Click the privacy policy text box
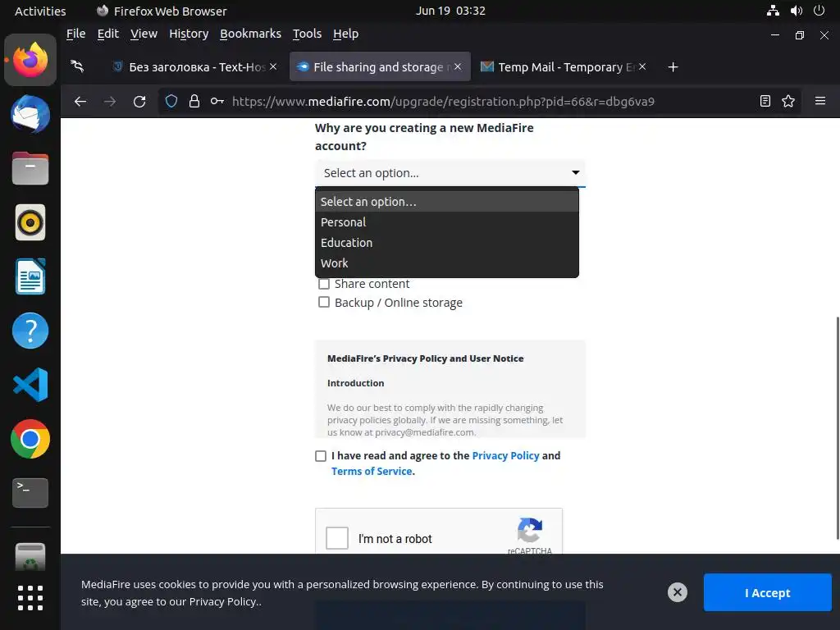 [x=450, y=389]
